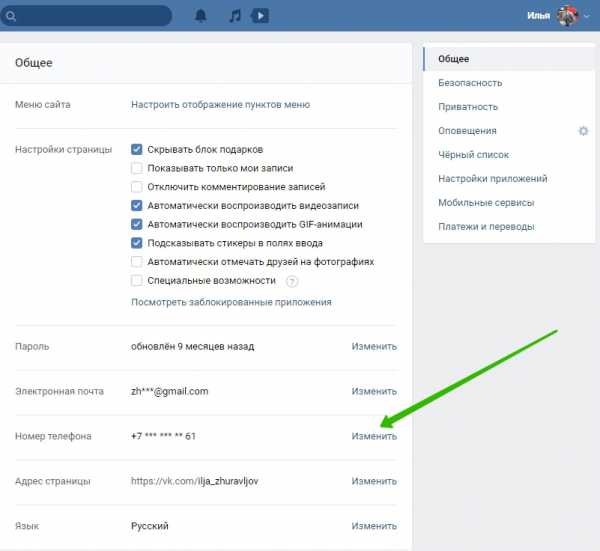
Task: Open the music note icon
Action: [235, 16]
